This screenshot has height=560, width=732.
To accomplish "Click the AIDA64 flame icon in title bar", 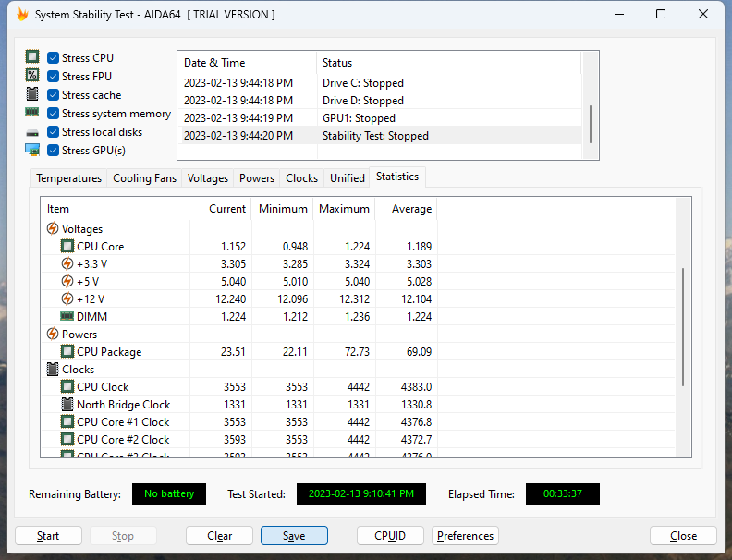I will [x=22, y=15].
